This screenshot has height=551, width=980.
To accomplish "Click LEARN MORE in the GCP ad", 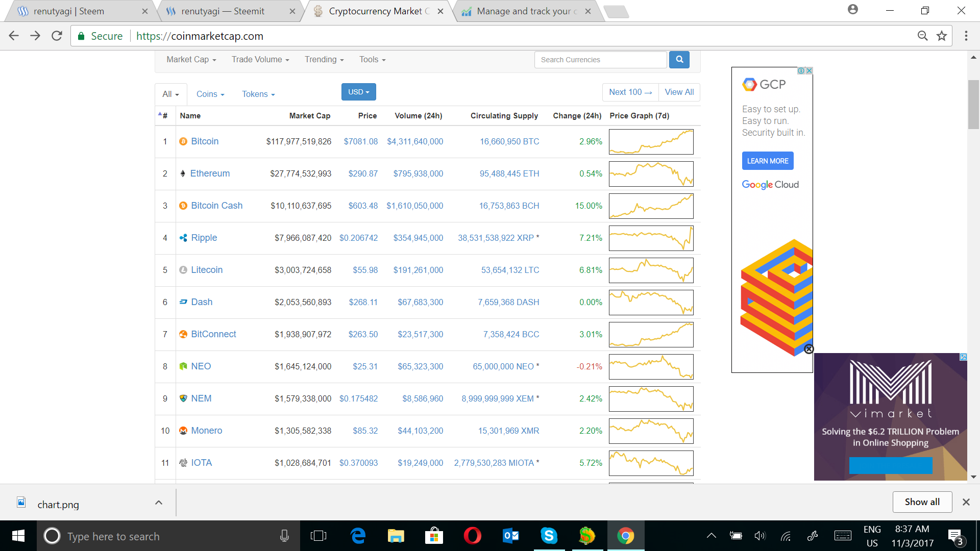I will 768,161.
